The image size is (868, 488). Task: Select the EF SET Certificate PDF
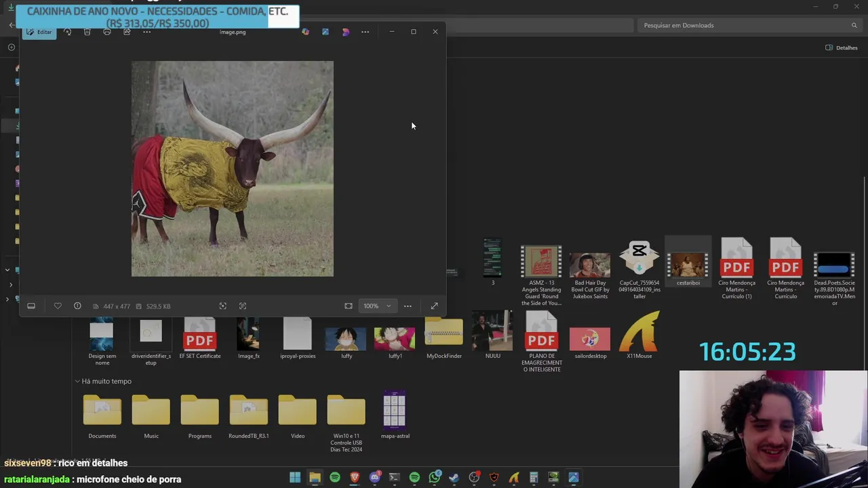click(200, 338)
